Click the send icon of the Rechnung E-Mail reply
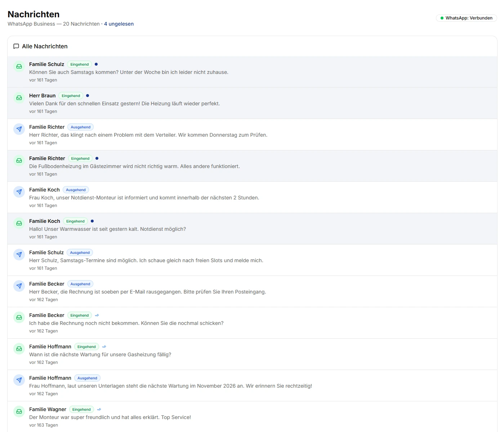Image resolution: width=504 pixels, height=432 pixels. click(19, 286)
